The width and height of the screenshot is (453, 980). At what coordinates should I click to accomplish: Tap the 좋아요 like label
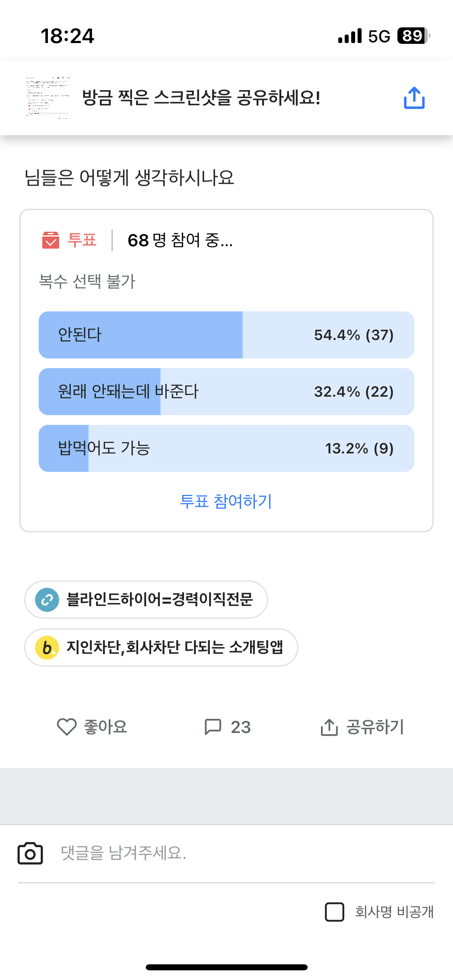point(105,727)
